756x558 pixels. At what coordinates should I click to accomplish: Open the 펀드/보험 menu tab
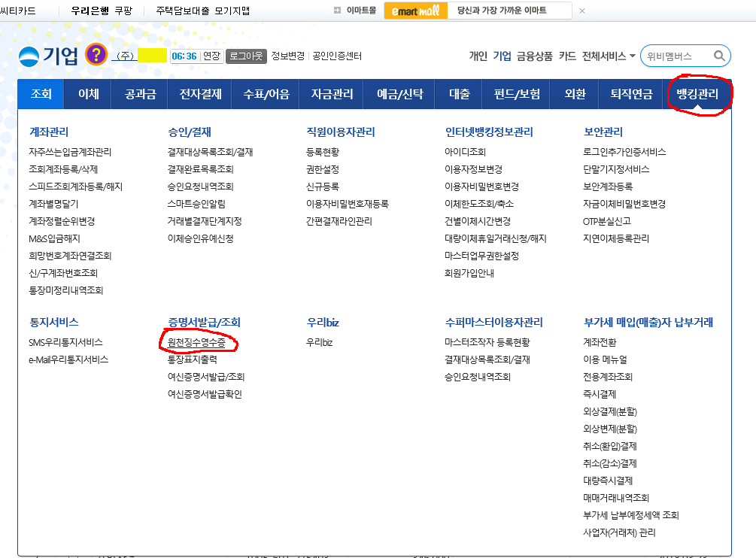pos(517,94)
